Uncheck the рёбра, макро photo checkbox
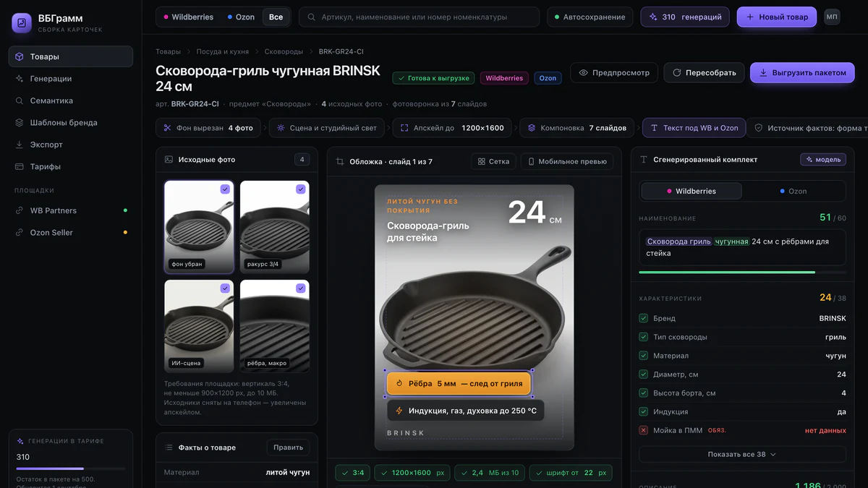 301,288
